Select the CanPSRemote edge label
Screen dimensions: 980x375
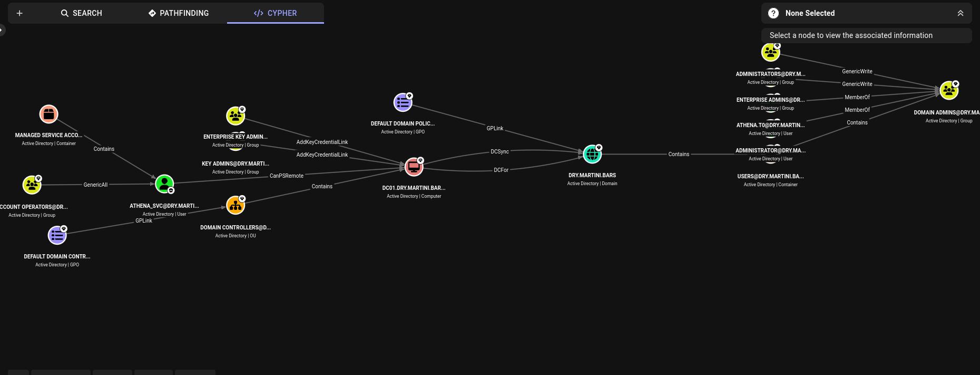[287, 176]
